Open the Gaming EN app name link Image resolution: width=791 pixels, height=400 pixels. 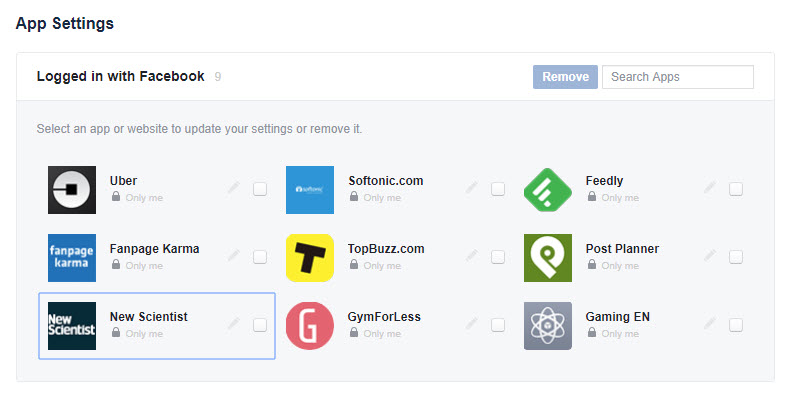(618, 317)
